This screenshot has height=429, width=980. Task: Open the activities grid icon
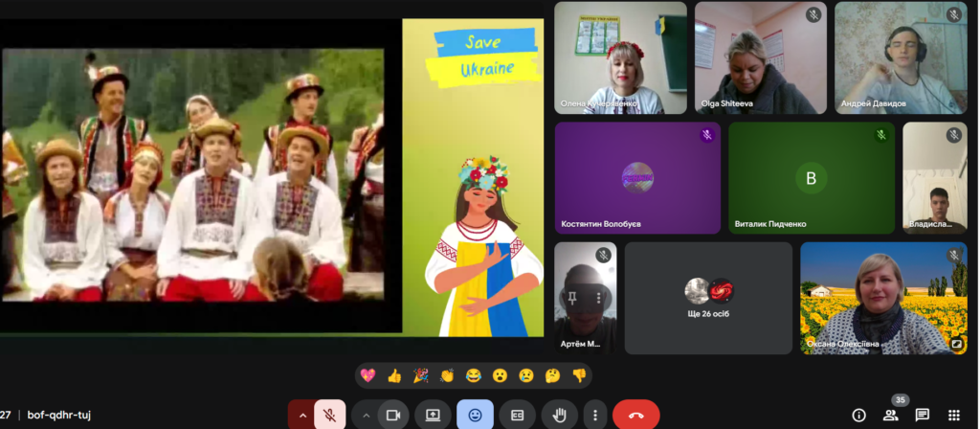(953, 415)
